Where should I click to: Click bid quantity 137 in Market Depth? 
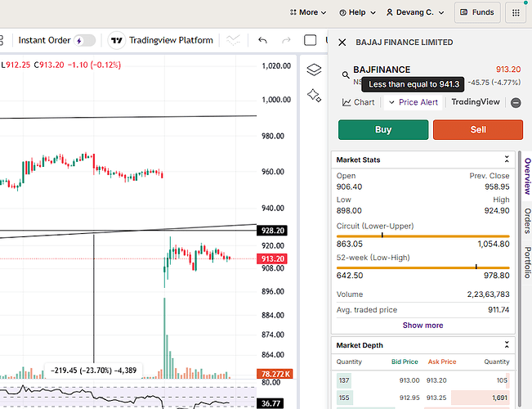pyautogui.click(x=344, y=380)
